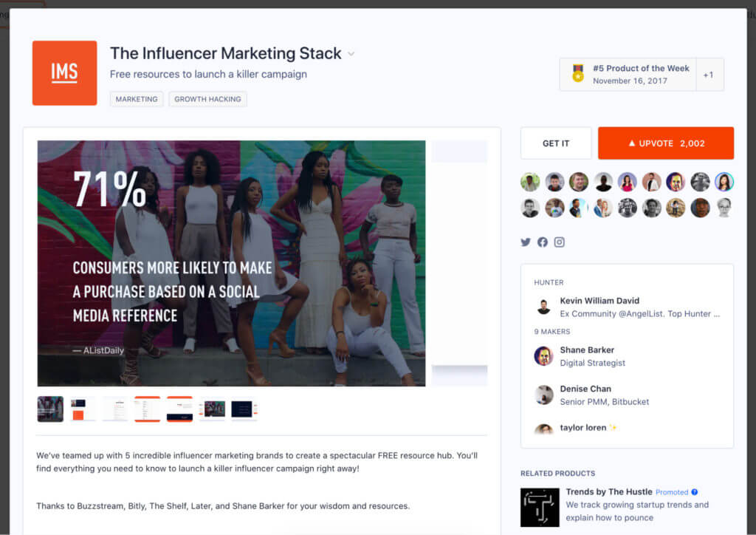Viewport: 756px width, 535px height.
Task: Select the MARKETING topic tag
Action: click(136, 98)
